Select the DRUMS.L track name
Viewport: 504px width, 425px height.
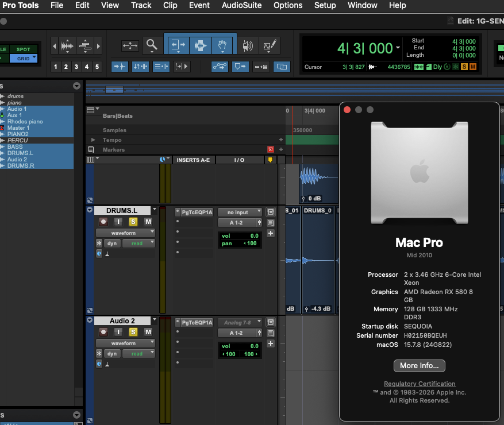point(122,210)
